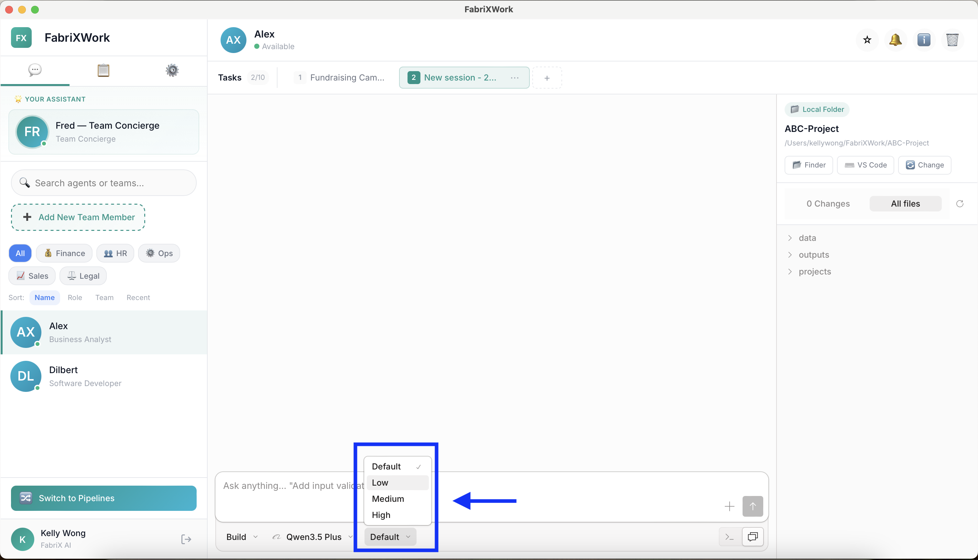
Task: Open the clipboard tab icon in sidebar
Action: click(103, 70)
